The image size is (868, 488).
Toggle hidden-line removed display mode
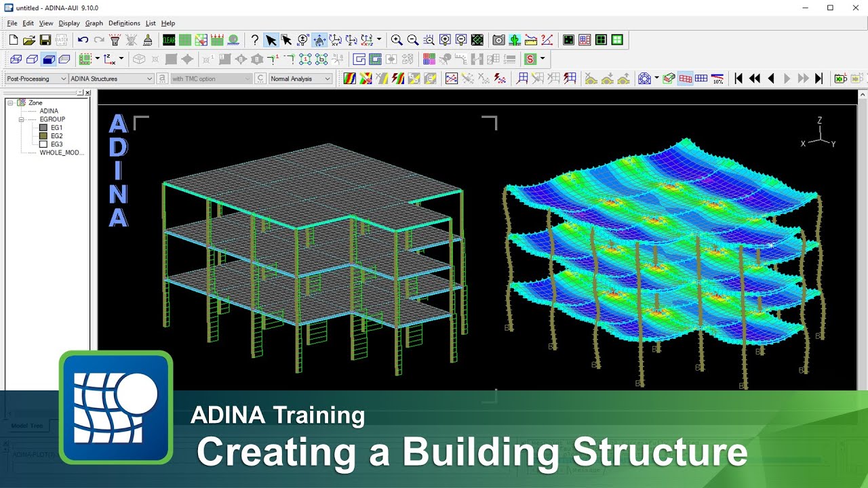32,59
